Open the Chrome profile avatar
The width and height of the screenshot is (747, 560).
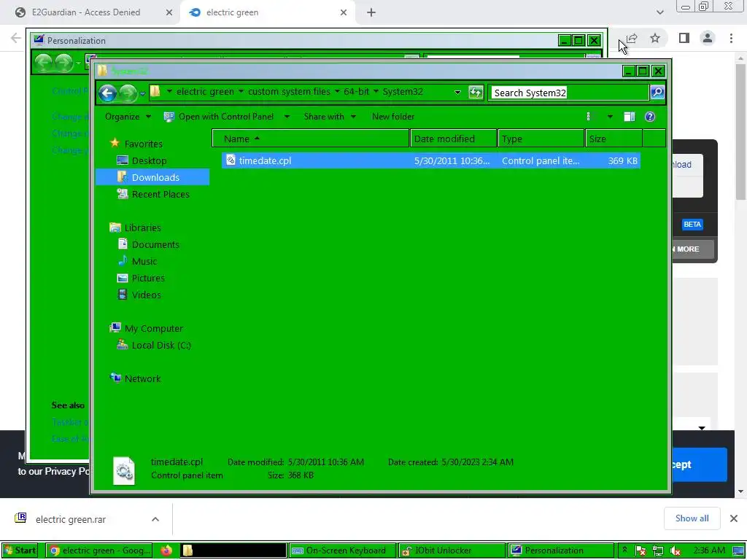pos(708,38)
